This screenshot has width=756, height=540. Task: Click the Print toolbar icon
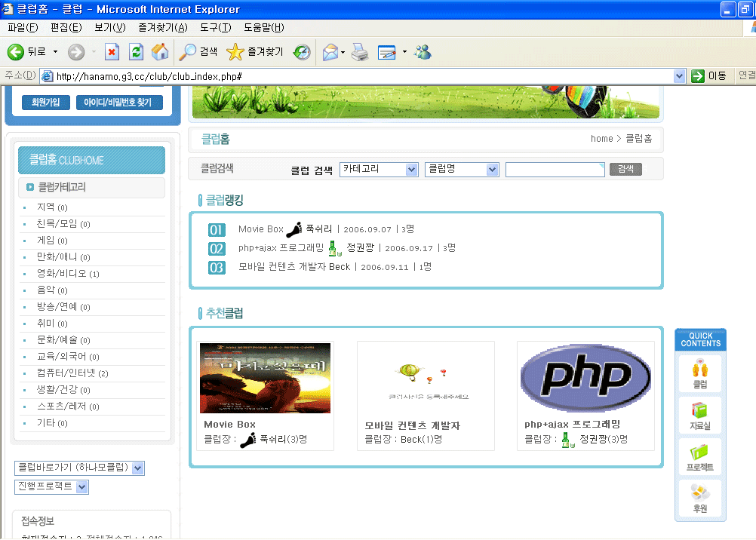tap(360, 52)
